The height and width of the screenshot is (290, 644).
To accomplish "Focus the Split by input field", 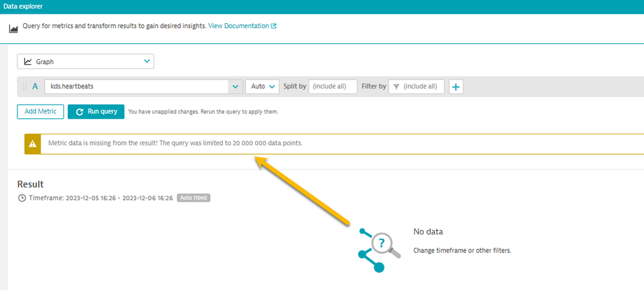I will 332,87.
